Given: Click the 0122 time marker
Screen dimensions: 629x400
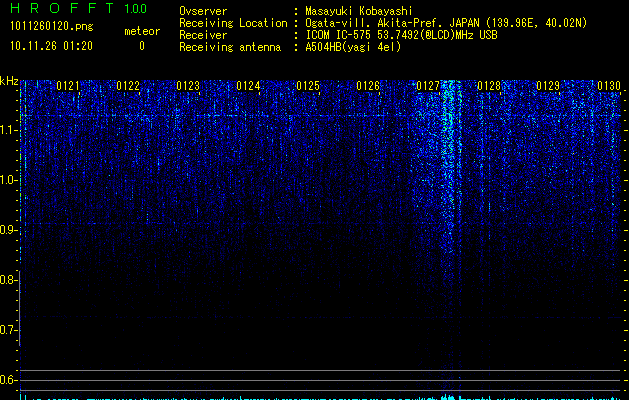Looking at the screenshot, I should 128,86.
